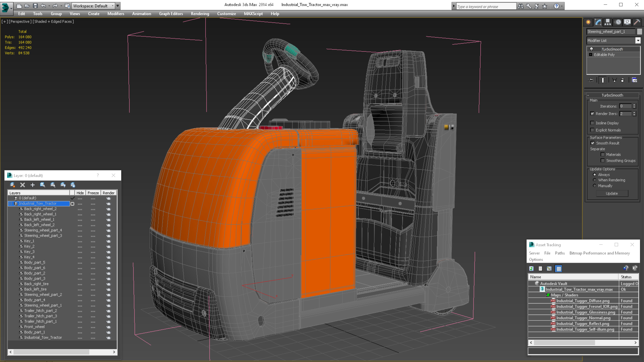This screenshot has height=362, width=644.
Task: Toggle Smooth Result checkbox
Action: [x=593, y=143]
